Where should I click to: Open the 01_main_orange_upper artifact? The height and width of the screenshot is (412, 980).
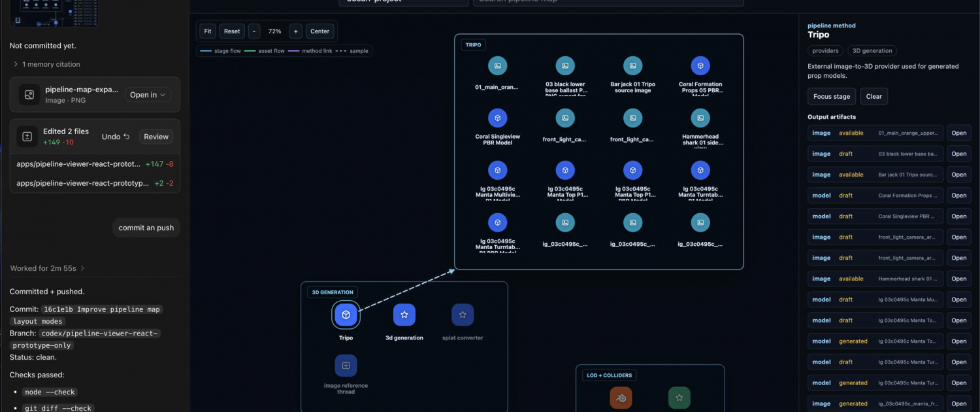[958, 133]
